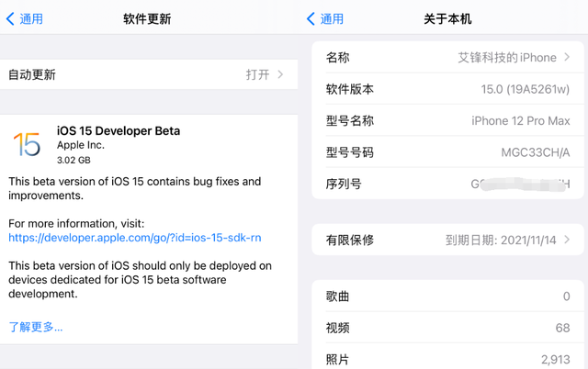Expand the 名称 device name row

tap(448, 57)
